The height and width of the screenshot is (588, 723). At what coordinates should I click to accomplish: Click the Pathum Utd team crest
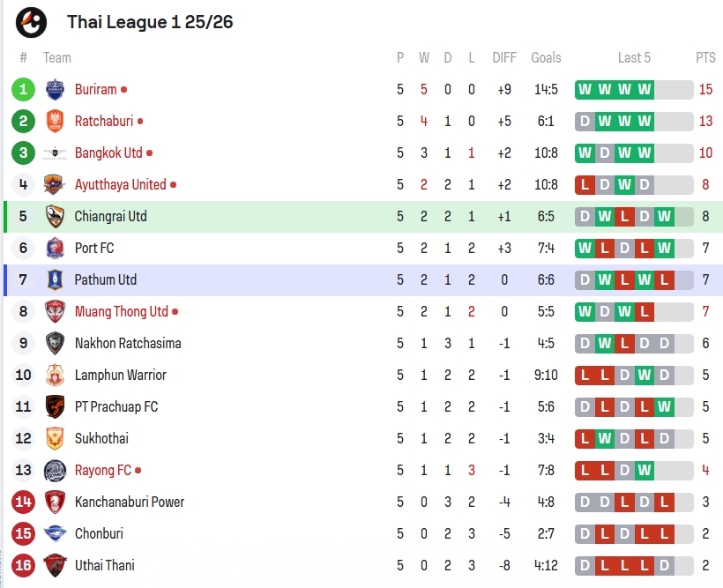click(55, 280)
